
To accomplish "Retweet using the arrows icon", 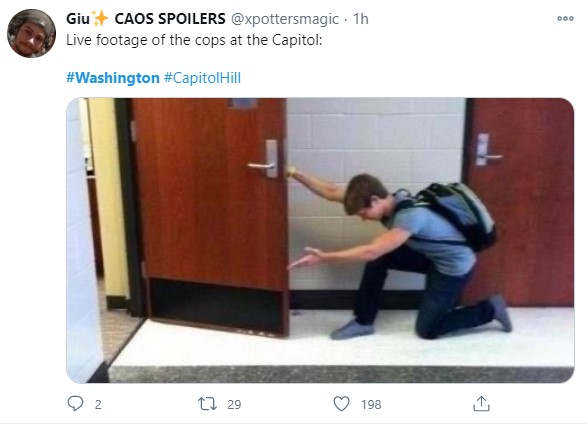I will tap(207, 404).
